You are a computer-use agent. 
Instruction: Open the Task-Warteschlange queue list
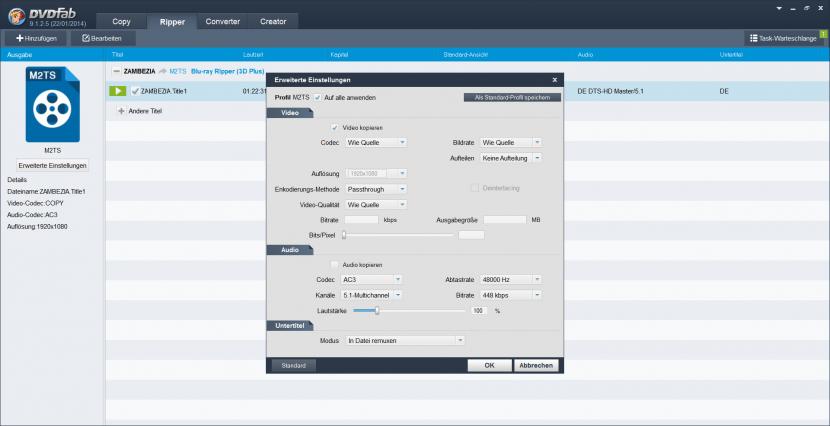click(x=784, y=38)
